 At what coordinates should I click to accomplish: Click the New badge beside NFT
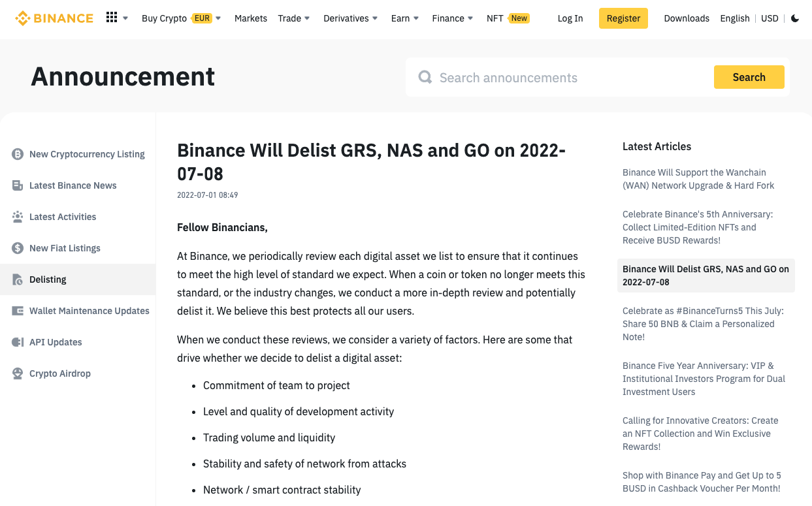(x=519, y=18)
